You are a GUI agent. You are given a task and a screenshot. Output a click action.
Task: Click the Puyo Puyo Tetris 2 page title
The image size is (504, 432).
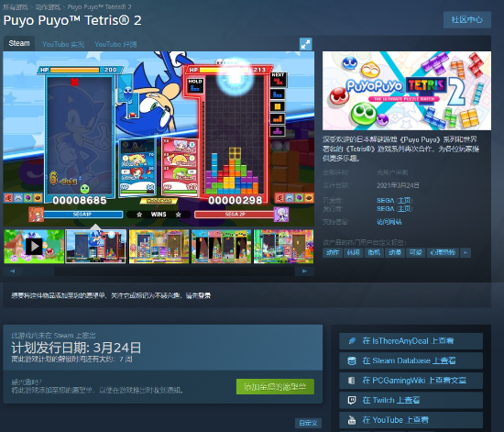tap(72, 20)
